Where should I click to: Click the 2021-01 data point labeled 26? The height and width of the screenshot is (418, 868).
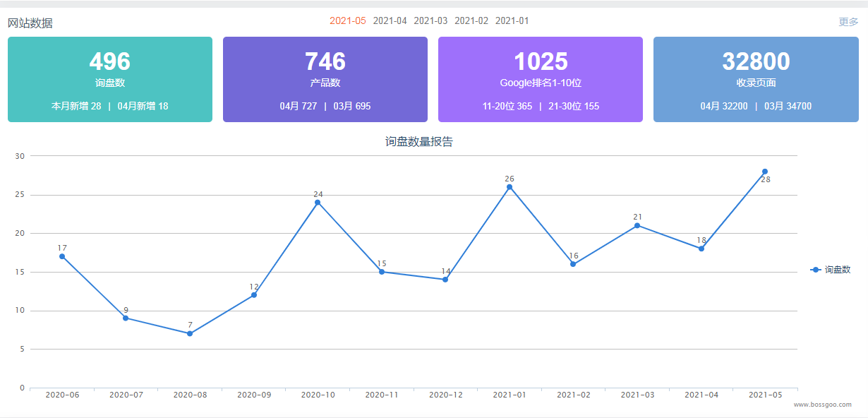point(510,187)
